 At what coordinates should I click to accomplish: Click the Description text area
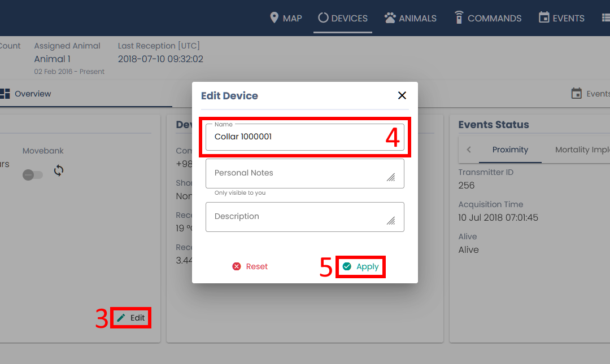304,217
